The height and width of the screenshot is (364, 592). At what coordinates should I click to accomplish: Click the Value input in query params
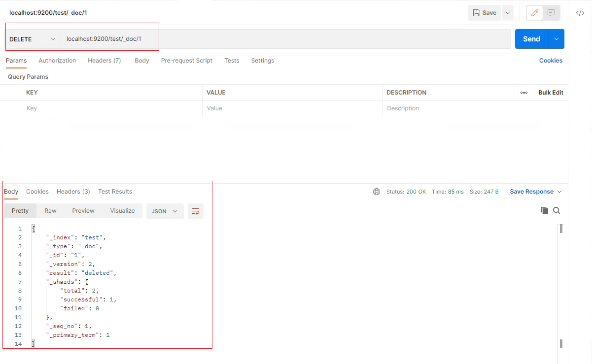coord(292,108)
